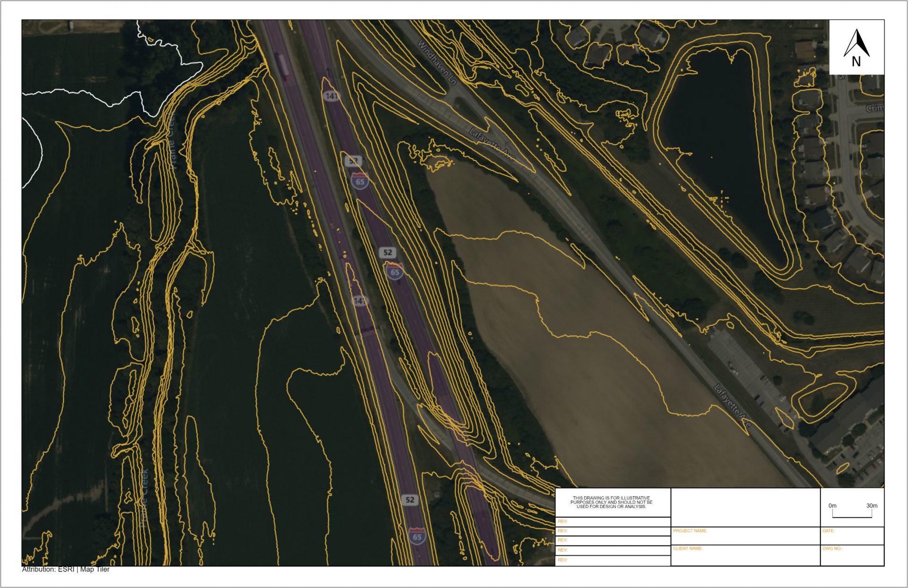Click the northernmost Route 141 shield

332,96
